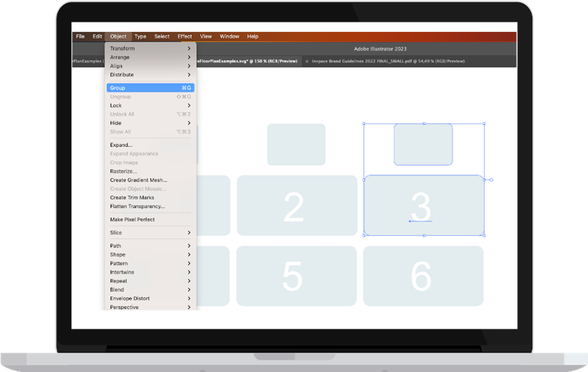Open the Effect menu

pyautogui.click(x=185, y=36)
